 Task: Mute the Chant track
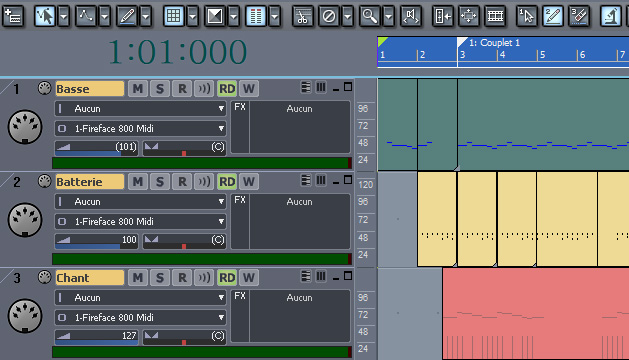point(138,278)
